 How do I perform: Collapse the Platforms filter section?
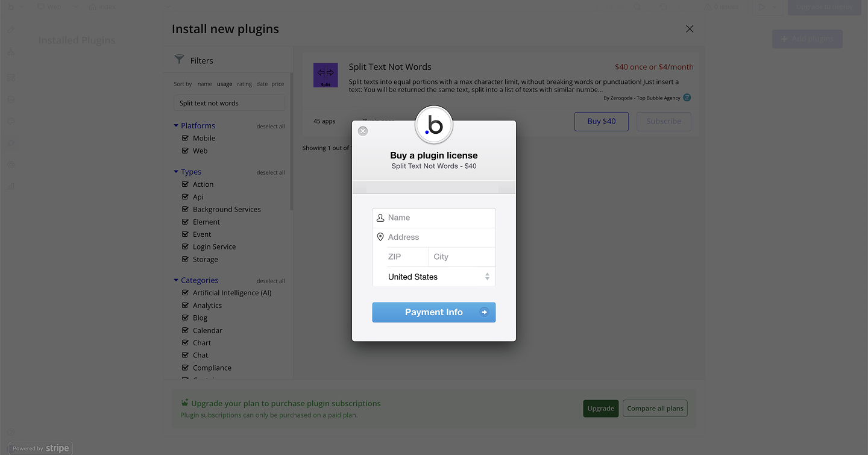[x=176, y=125]
